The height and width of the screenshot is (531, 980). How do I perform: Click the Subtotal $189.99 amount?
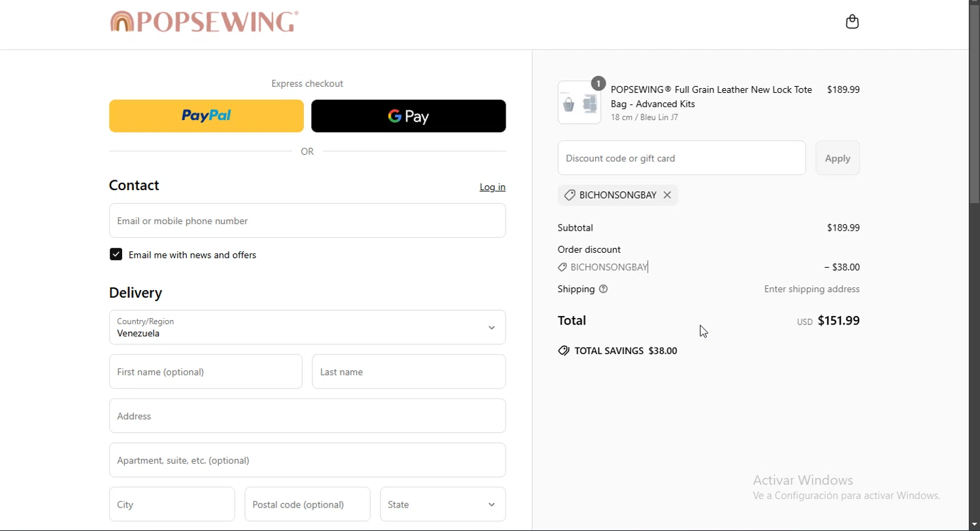[x=843, y=228]
